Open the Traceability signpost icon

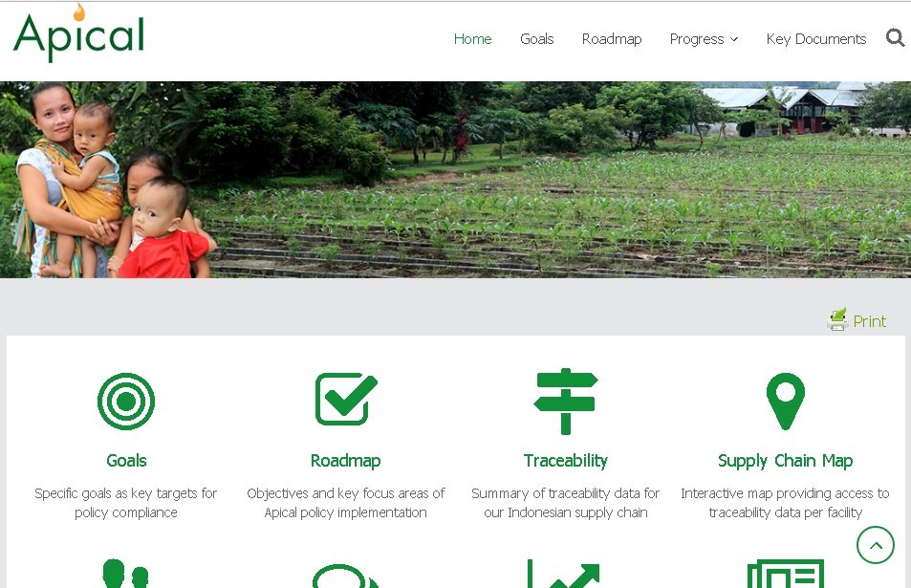tap(565, 402)
